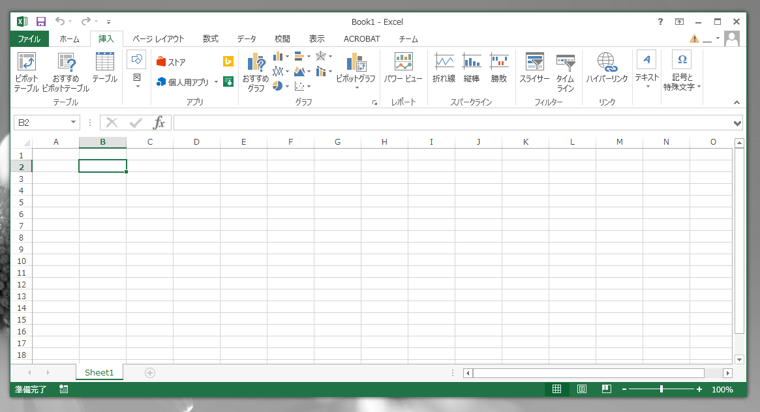760x412 pixels.
Task: Open the グラフ group dialog launcher
Action: pyautogui.click(x=374, y=102)
